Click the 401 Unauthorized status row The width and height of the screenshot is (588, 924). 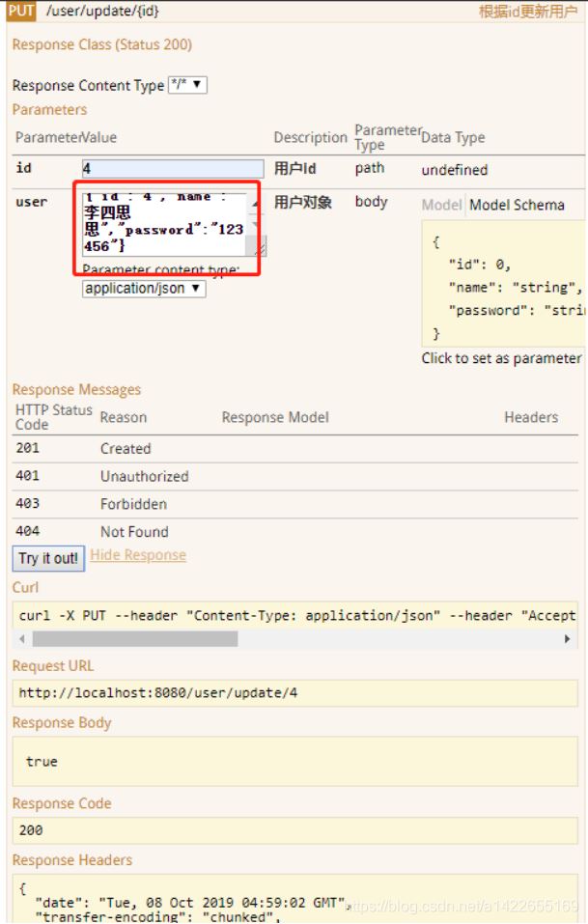tap(294, 476)
